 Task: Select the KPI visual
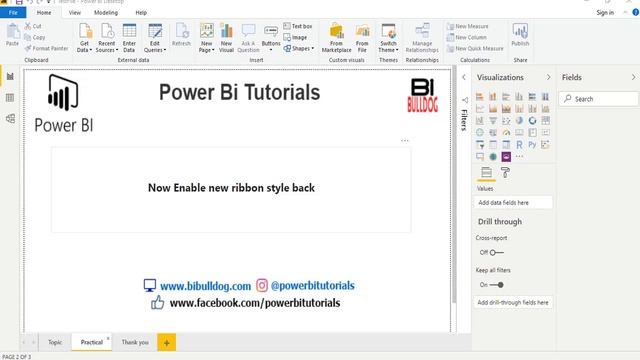545,132
